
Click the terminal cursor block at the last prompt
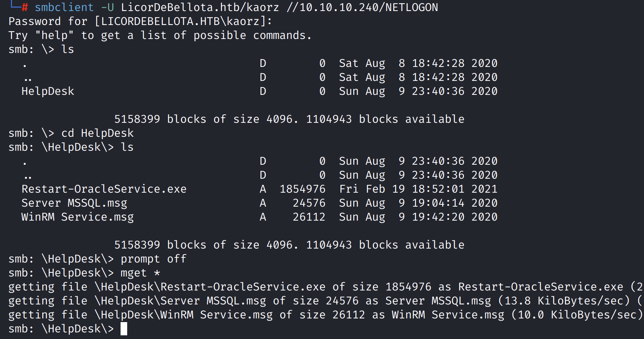[124, 329]
